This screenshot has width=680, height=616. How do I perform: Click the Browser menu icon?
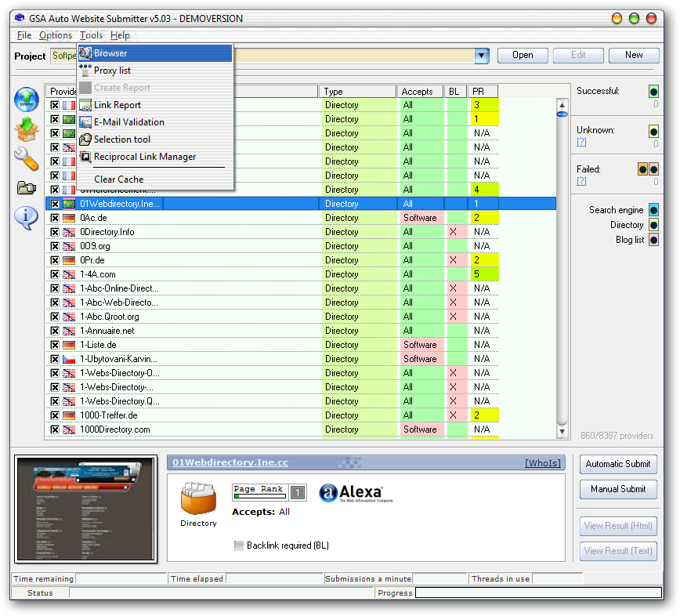[85, 53]
